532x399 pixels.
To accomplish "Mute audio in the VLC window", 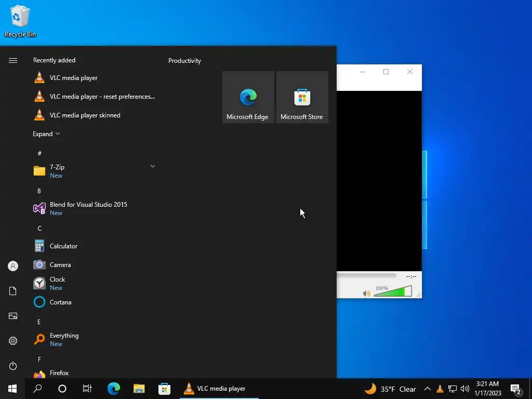I will click(x=366, y=294).
